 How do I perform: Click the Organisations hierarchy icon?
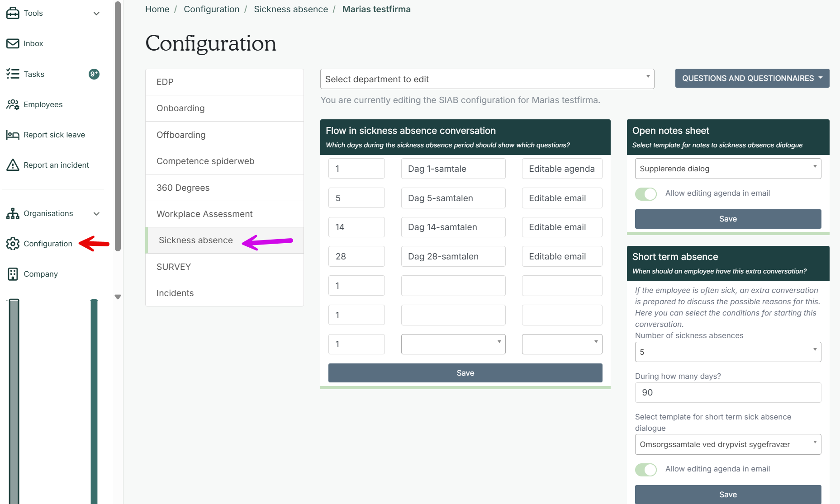(x=13, y=213)
